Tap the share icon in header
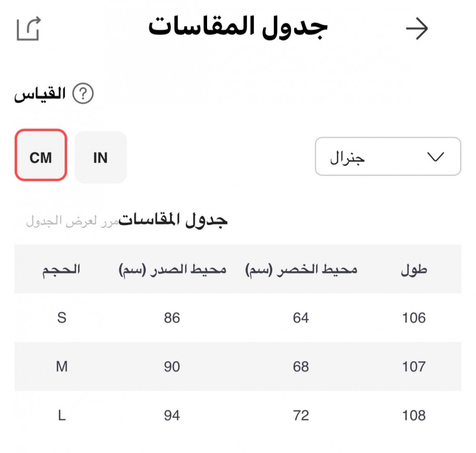The image size is (476, 453). 29,29
